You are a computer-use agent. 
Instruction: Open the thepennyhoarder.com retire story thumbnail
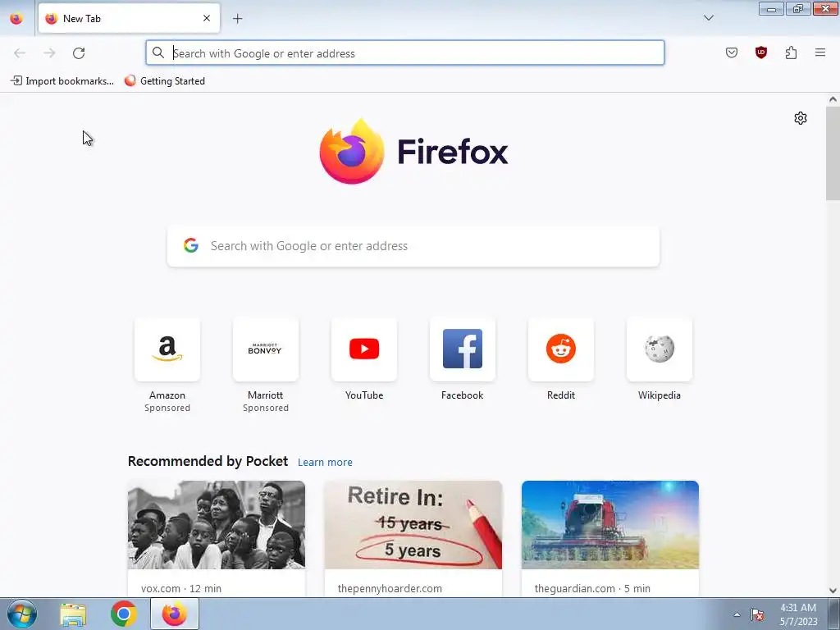[x=413, y=525]
